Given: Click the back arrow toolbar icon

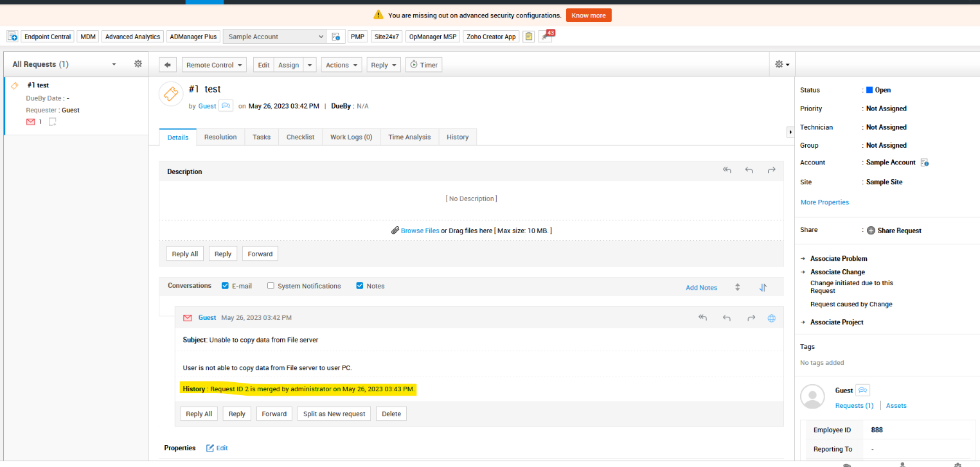Looking at the screenshot, I should click(x=168, y=65).
